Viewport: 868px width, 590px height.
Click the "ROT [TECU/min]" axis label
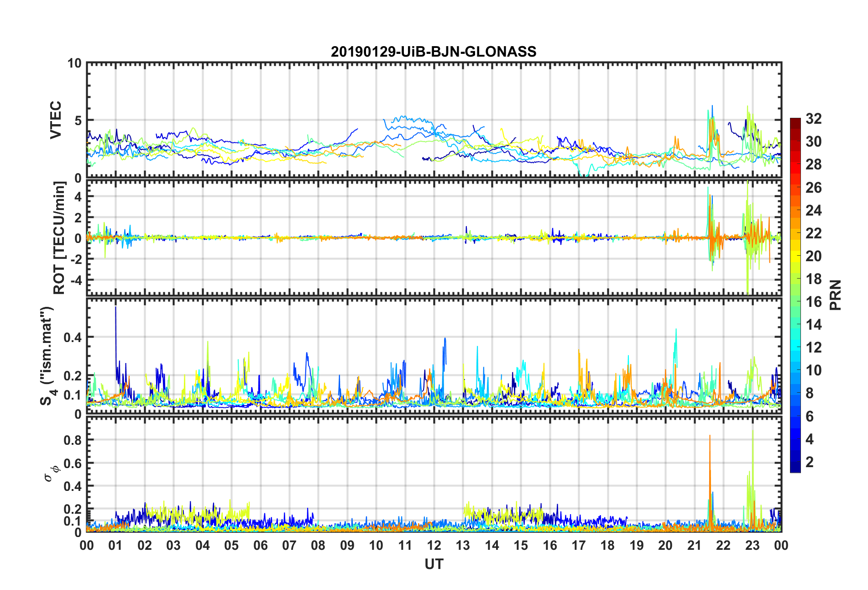coord(59,238)
